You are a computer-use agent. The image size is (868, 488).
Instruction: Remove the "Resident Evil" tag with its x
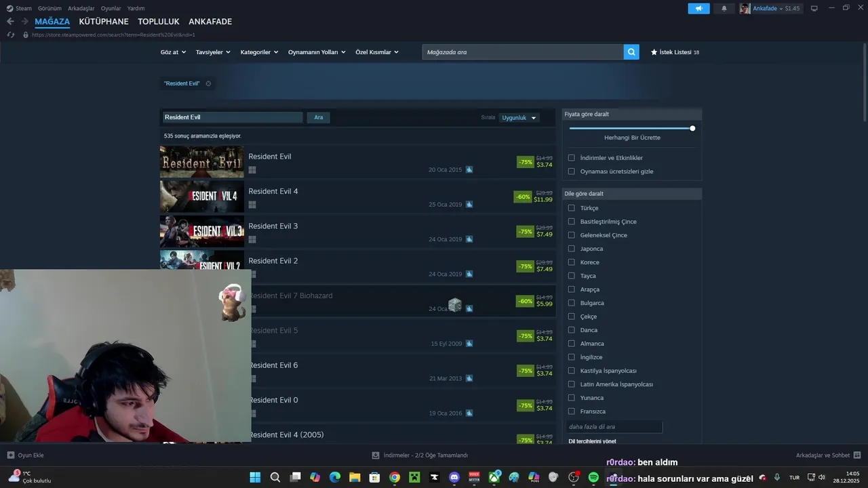[x=208, y=84]
